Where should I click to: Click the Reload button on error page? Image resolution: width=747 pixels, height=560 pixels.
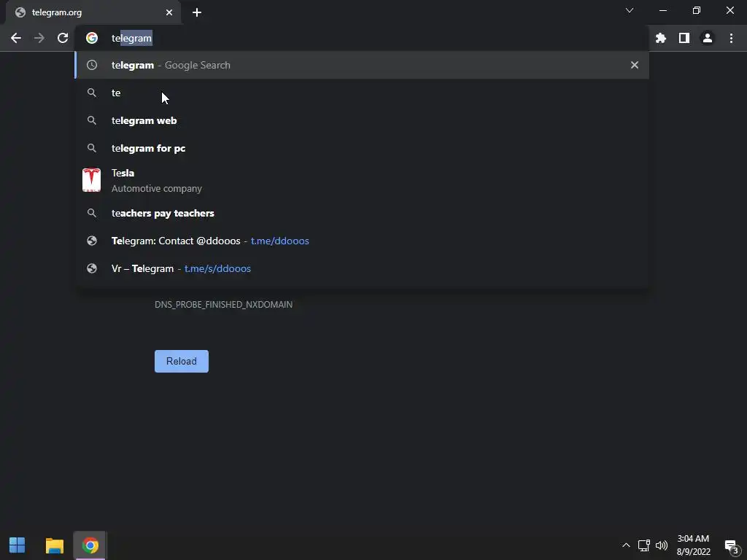pos(182,362)
